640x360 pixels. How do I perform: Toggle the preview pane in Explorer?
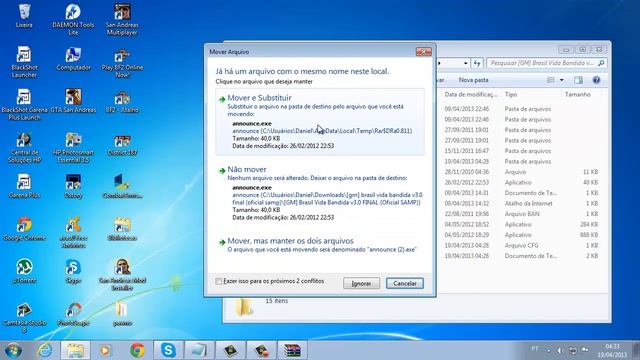[578, 80]
